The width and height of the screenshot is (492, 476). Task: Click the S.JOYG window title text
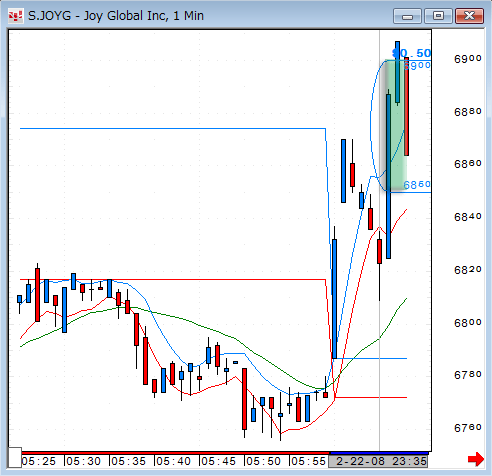click(116, 16)
